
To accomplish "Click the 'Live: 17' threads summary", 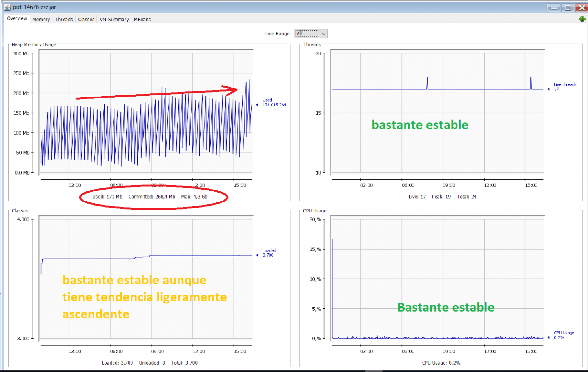I will [417, 197].
